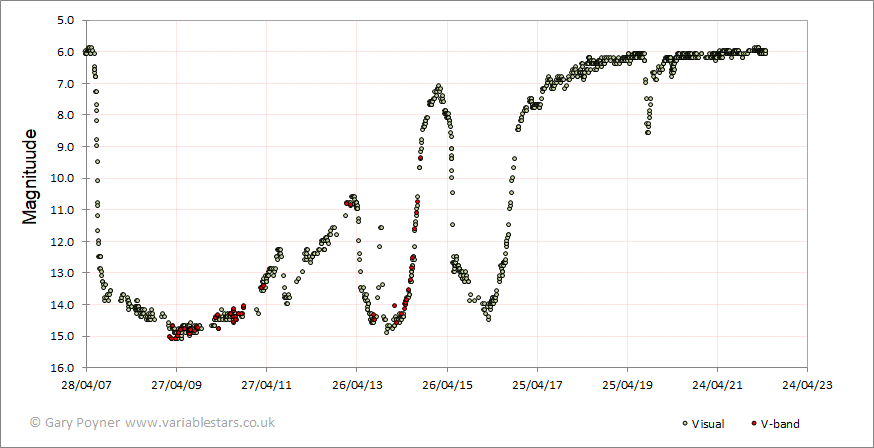Click the 12.0 magnitude axis label
The image size is (874, 448).
(64, 242)
